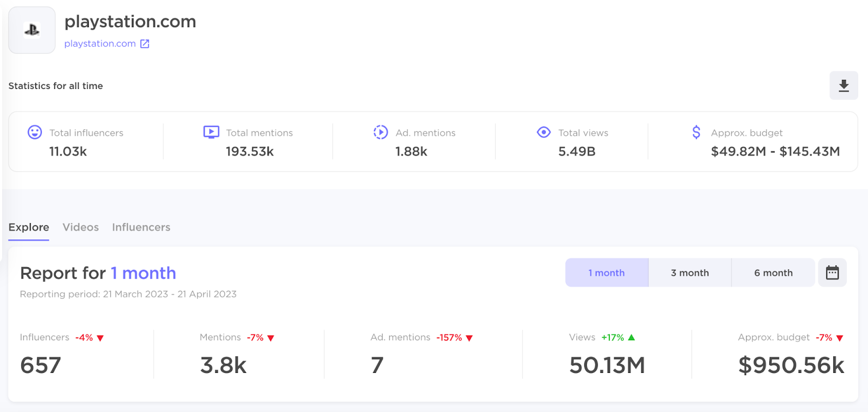Select the Explore tab
Image resolution: width=868 pixels, height=412 pixels.
pyautogui.click(x=29, y=227)
